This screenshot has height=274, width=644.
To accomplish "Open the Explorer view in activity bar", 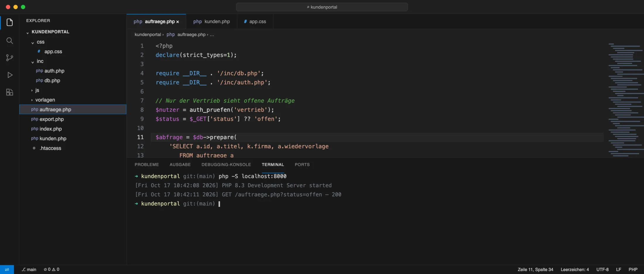I will pyautogui.click(x=10, y=22).
